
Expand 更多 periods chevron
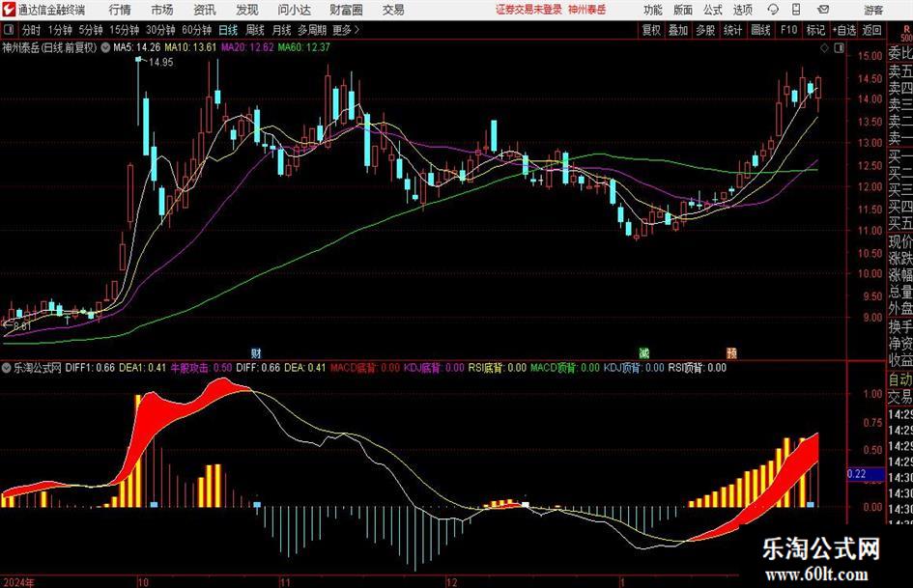click(x=357, y=30)
